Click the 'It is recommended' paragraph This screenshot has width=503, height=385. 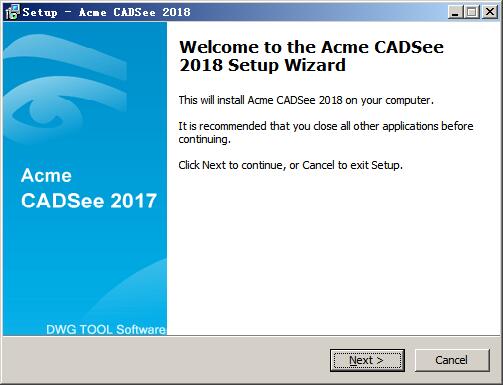[x=326, y=132]
